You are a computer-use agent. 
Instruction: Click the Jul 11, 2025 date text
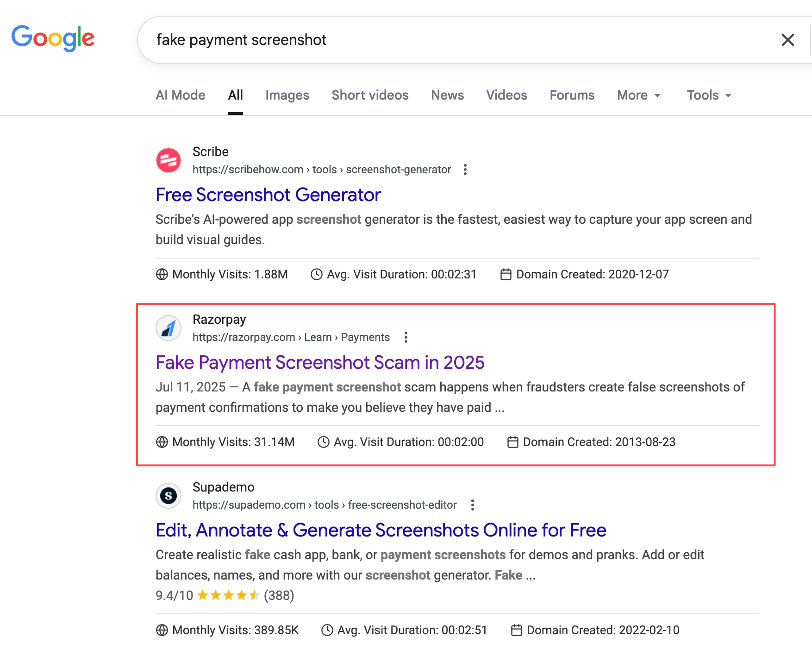click(x=191, y=387)
